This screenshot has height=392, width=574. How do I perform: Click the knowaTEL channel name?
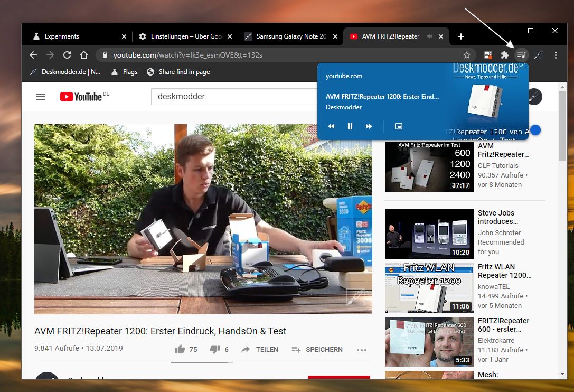point(493,286)
